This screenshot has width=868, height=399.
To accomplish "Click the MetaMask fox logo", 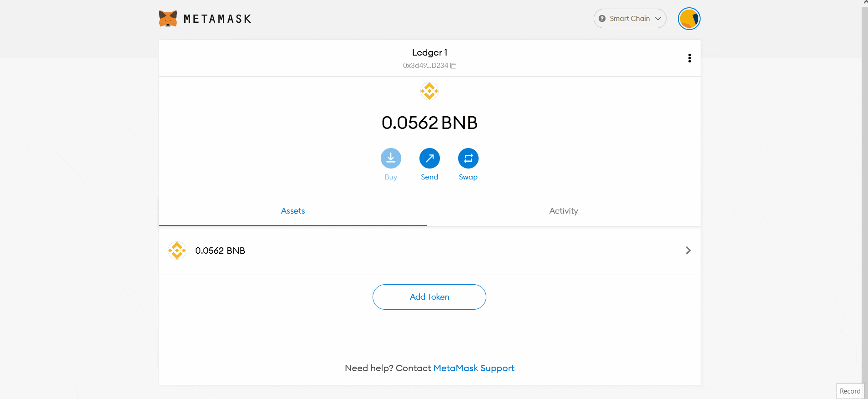I will point(168,19).
